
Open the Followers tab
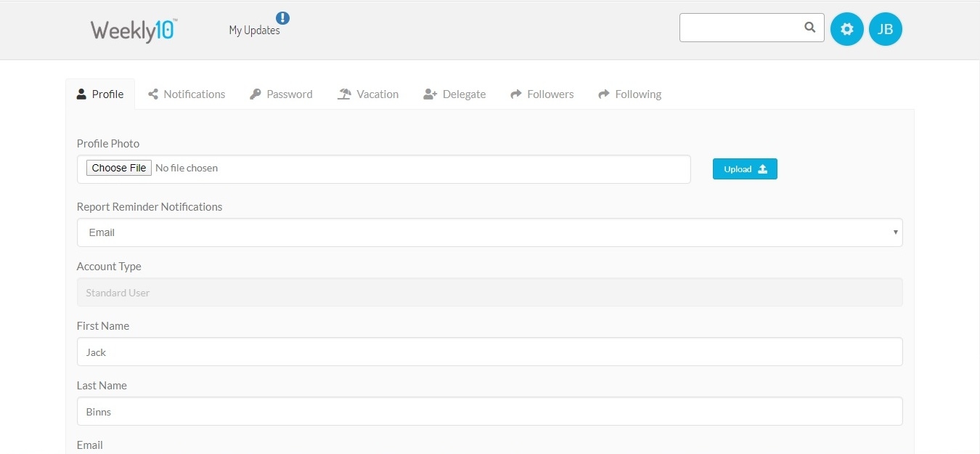click(542, 94)
